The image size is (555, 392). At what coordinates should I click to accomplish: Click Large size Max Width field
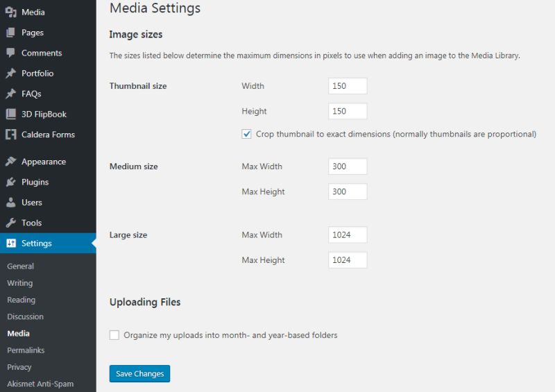348,235
